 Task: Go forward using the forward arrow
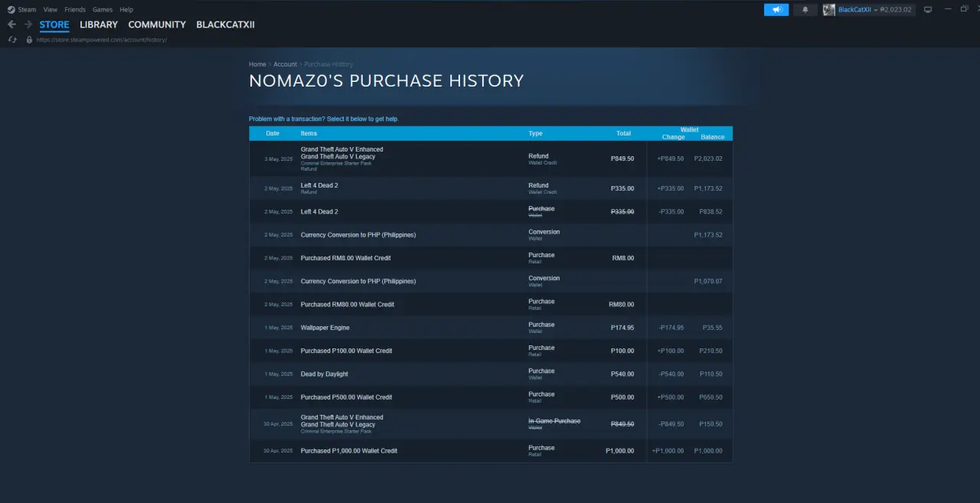(28, 24)
